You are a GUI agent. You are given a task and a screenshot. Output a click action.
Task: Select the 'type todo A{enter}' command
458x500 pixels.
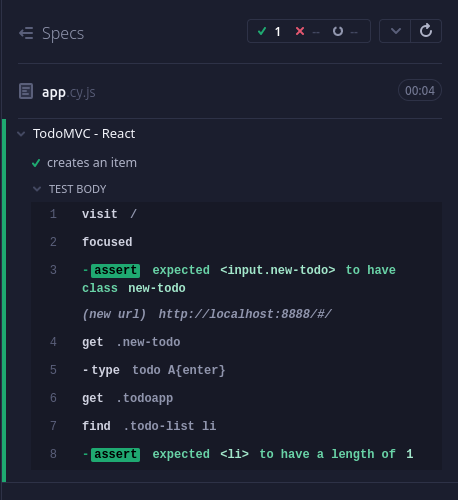(x=236, y=370)
